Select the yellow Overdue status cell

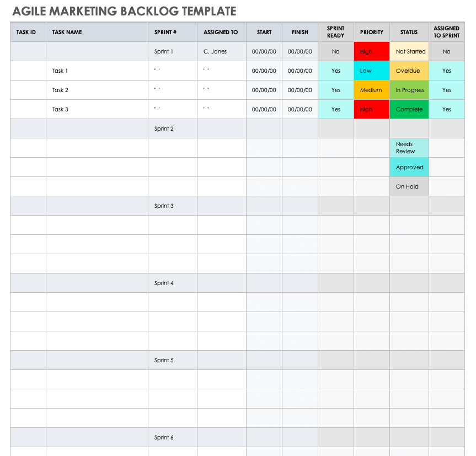tap(409, 71)
